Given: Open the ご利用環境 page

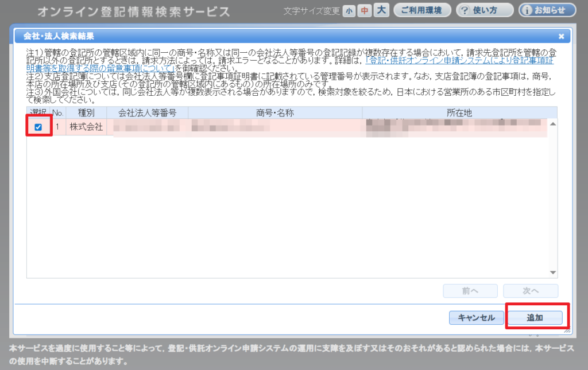Looking at the screenshot, I should 421,10.
